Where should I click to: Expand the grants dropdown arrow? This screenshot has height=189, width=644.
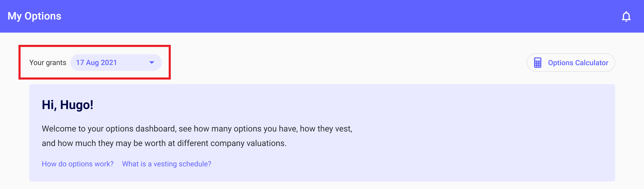click(151, 63)
